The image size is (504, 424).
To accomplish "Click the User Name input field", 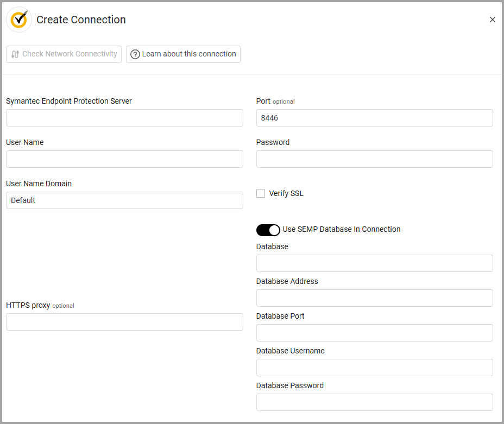I will pyautogui.click(x=124, y=159).
